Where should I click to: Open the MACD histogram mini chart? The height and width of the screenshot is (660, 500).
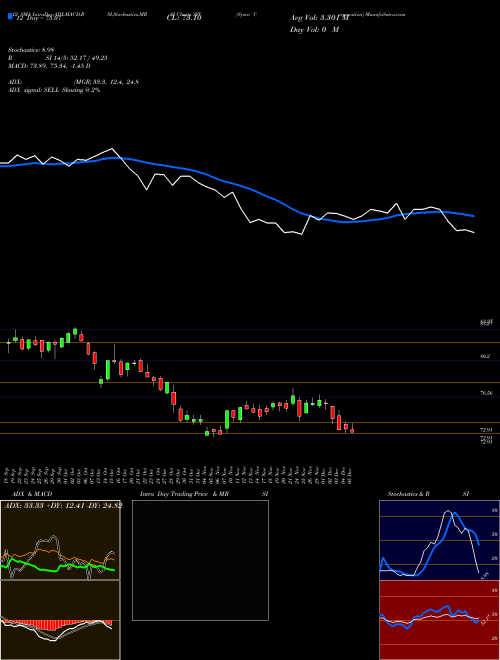point(60,620)
